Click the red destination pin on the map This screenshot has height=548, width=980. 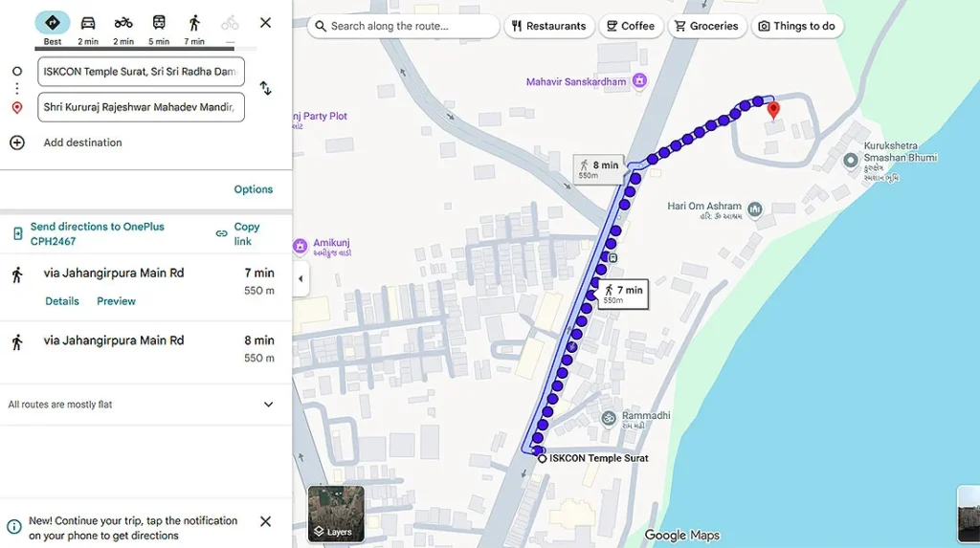click(x=773, y=110)
